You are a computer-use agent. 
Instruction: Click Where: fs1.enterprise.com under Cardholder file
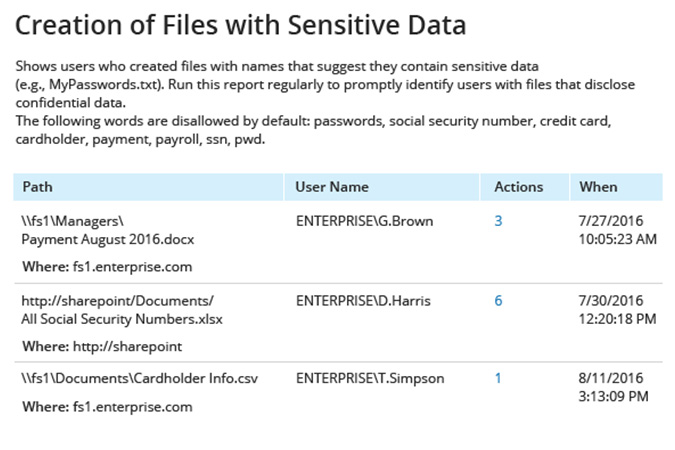click(x=107, y=407)
